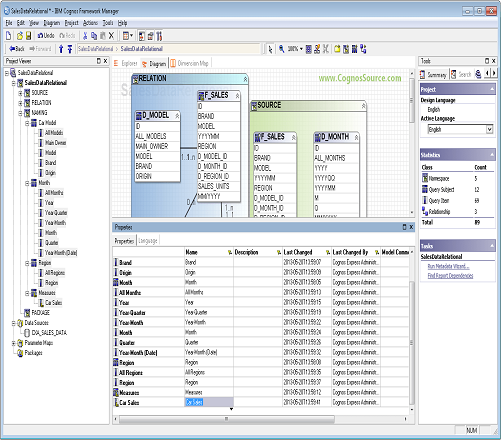Image resolution: width=501 pixels, height=440 pixels.
Task: Click the icon left of the toolbar's last icon
Action: click(x=151, y=36)
